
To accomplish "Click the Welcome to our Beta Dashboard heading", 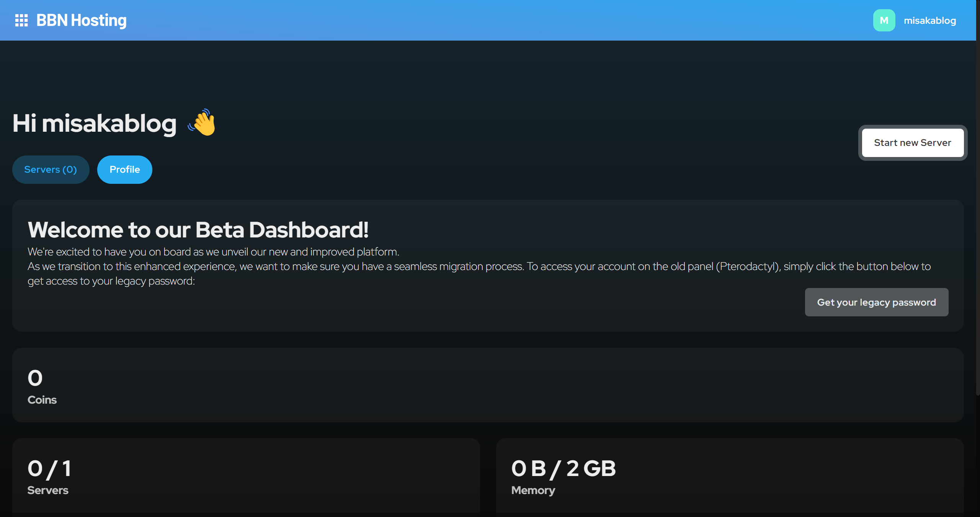I will (198, 230).
